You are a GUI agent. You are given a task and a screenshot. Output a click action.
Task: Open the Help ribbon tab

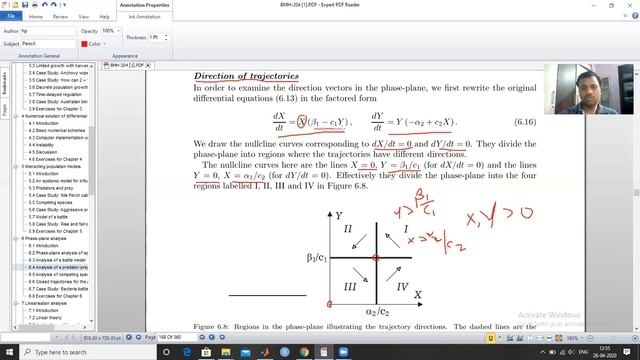(104, 17)
